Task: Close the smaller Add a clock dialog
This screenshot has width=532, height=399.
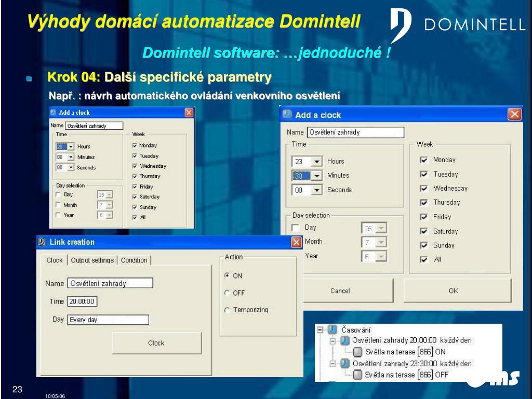Action: point(189,113)
